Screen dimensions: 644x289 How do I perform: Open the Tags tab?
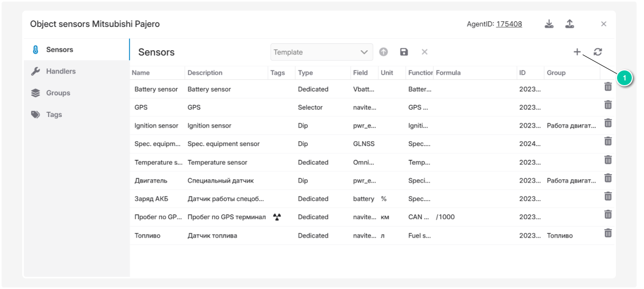[x=53, y=115]
